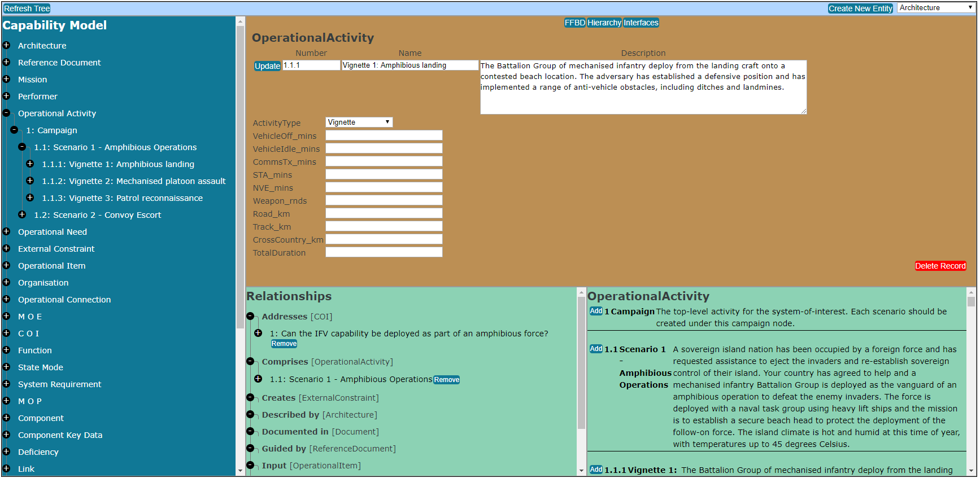
Task: Expand Vignette 3: Patrol reconnaissance node
Action: click(30, 198)
